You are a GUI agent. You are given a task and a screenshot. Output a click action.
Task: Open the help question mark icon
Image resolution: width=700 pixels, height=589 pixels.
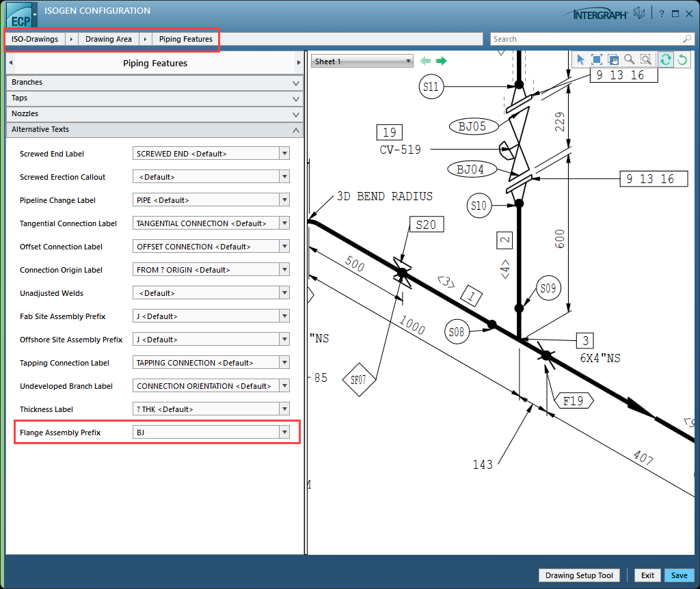pos(661,13)
